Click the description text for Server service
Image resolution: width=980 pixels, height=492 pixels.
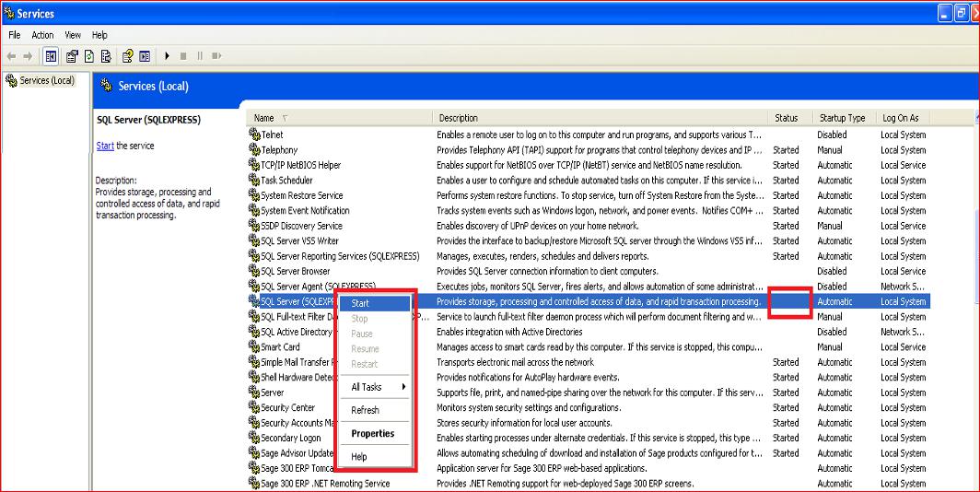(x=600, y=392)
